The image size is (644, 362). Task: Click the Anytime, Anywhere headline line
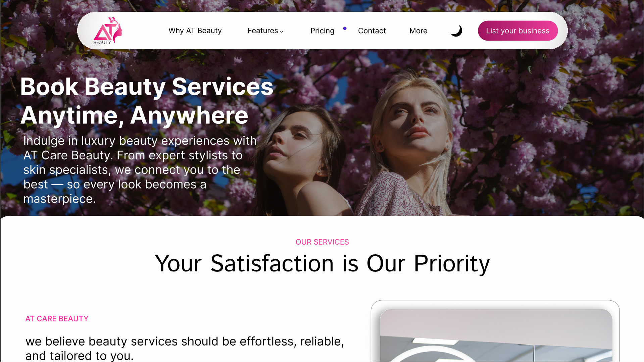coord(134,115)
